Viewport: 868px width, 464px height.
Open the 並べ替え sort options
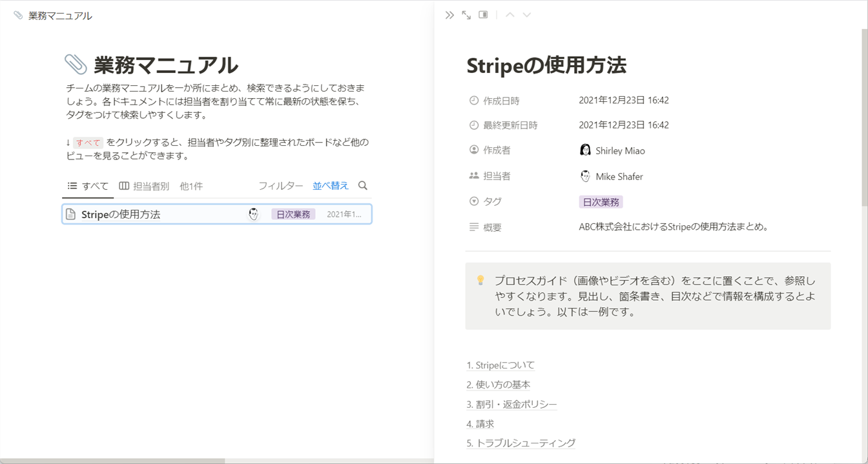[330, 186]
